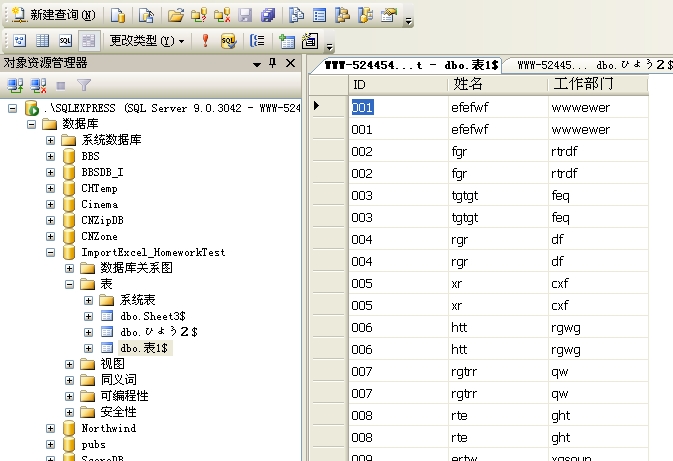Collapse the .\SQLEXPRESS server node
Viewport: 673px width, 461px height.
coord(12,108)
